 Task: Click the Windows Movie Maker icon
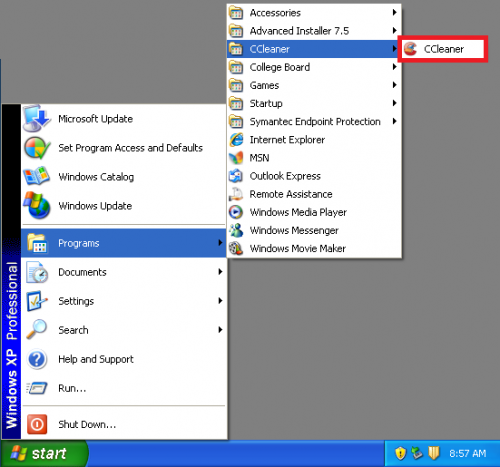236,248
